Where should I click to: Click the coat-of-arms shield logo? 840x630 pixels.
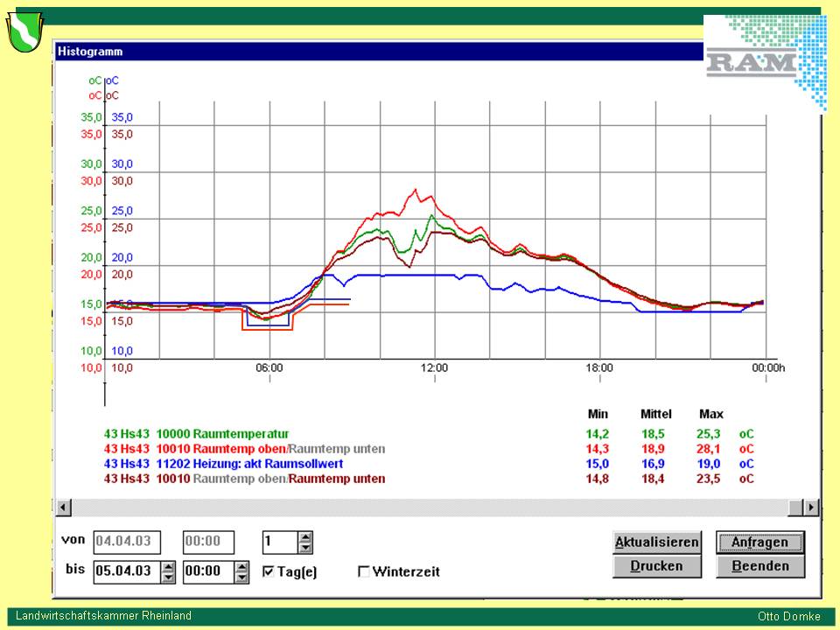(x=24, y=32)
